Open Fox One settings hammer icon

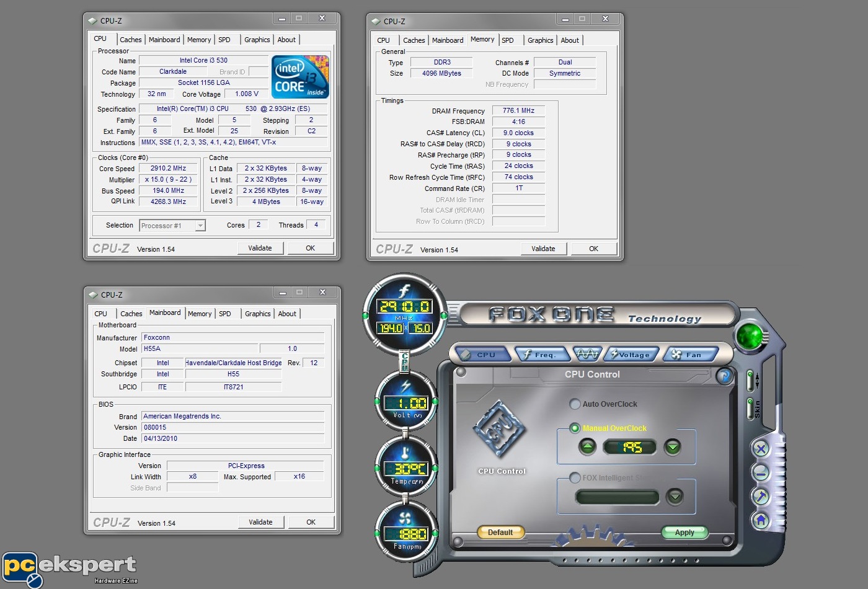[761, 497]
